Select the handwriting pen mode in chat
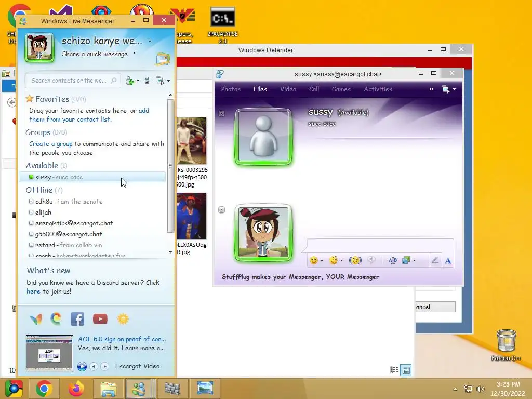The width and height of the screenshot is (532, 399). pyautogui.click(x=435, y=260)
